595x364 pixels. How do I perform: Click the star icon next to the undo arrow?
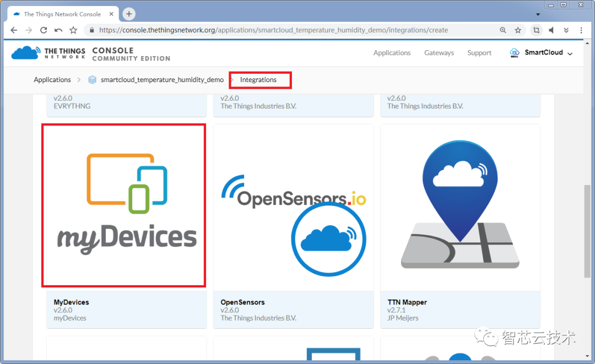(73, 30)
